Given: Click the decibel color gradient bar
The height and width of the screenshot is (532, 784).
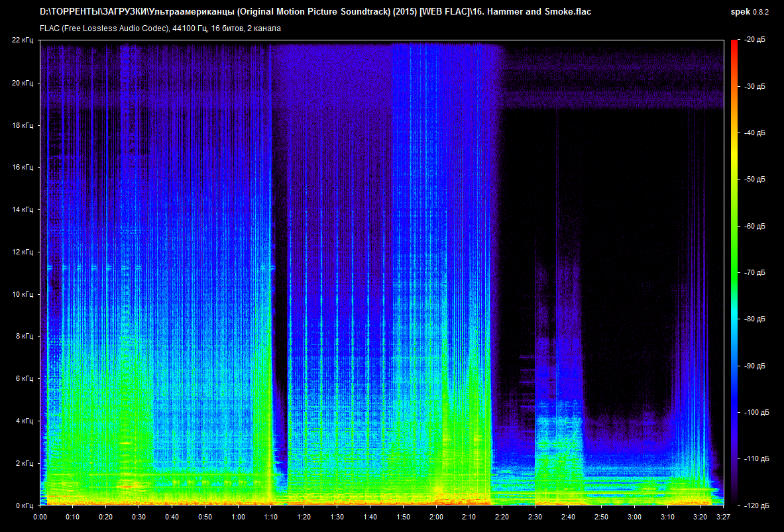Looking at the screenshot, I should point(734,272).
